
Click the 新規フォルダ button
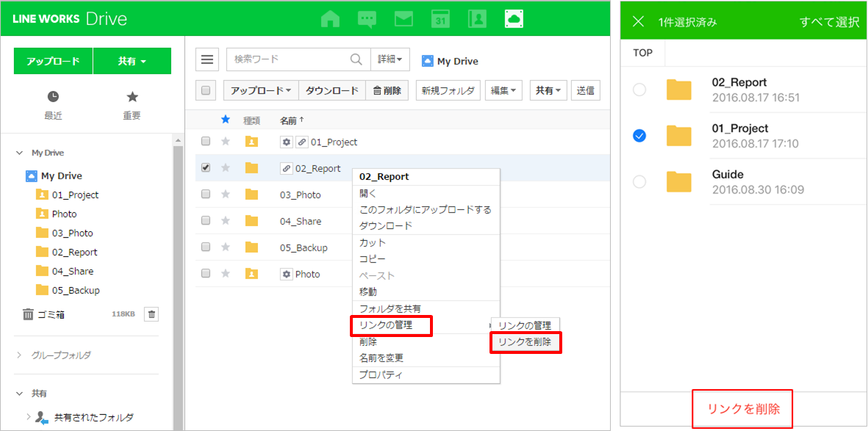point(448,90)
